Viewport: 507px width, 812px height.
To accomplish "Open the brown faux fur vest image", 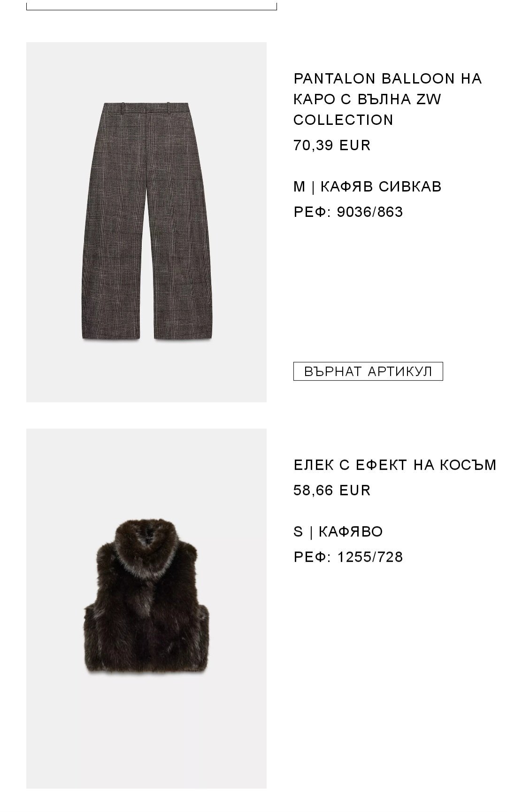I will 146,608.
